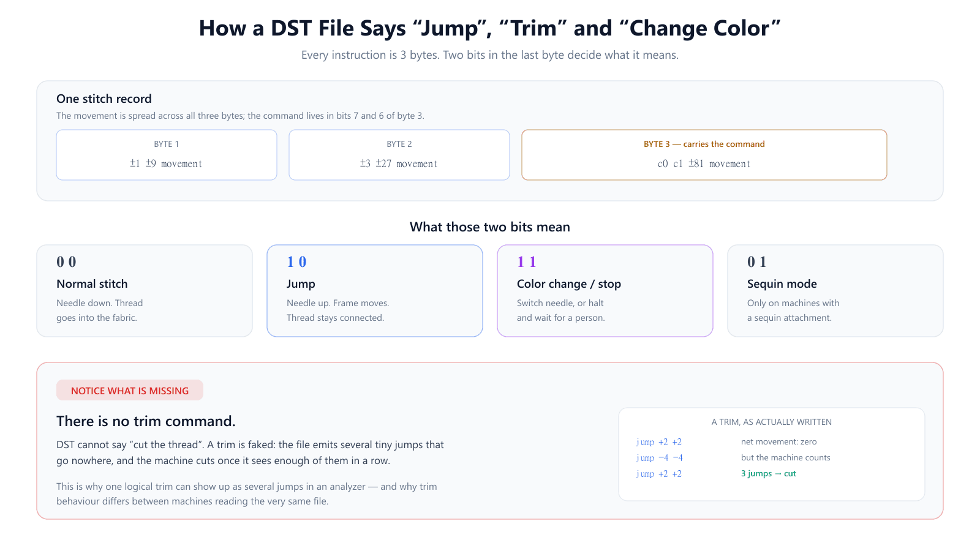Click the '0 1' bit code

click(x=757, y=262)
